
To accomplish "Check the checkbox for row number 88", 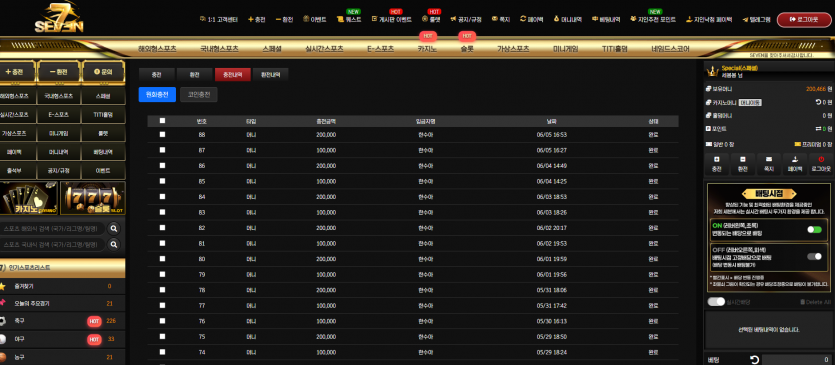I will point(162,135).
